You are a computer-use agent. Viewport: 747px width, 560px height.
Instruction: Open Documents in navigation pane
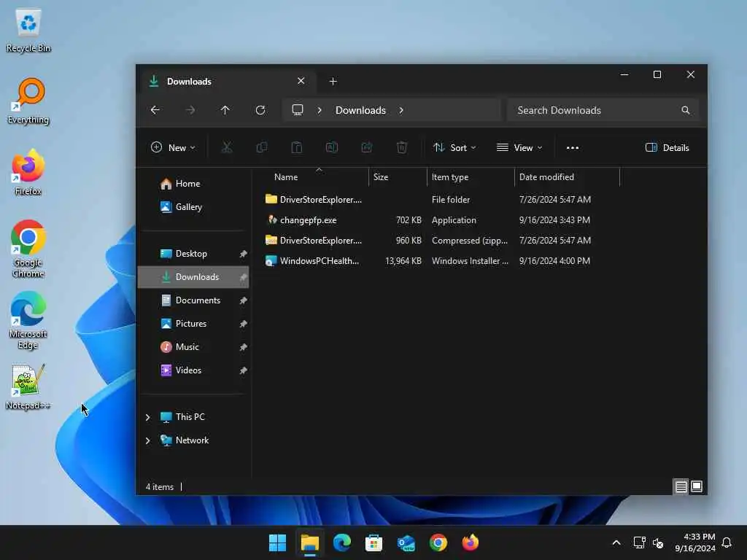pyautogui.click(x=198, y=300)
